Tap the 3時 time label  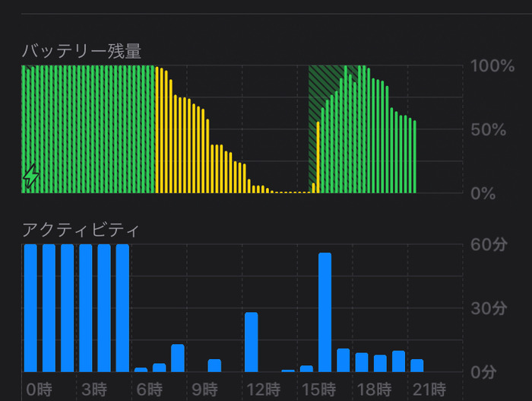click(x=94, y=390)
